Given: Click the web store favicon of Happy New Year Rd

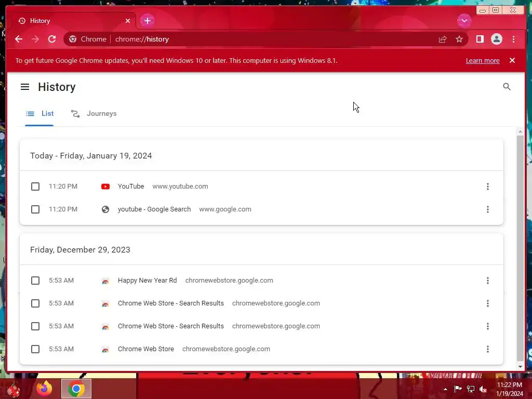Looking at the screenshot, I should [105, 281].
